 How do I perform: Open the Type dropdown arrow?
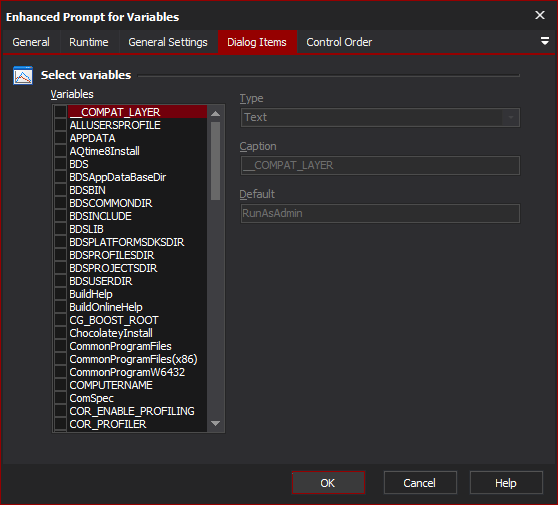click(x=511, y=117)
